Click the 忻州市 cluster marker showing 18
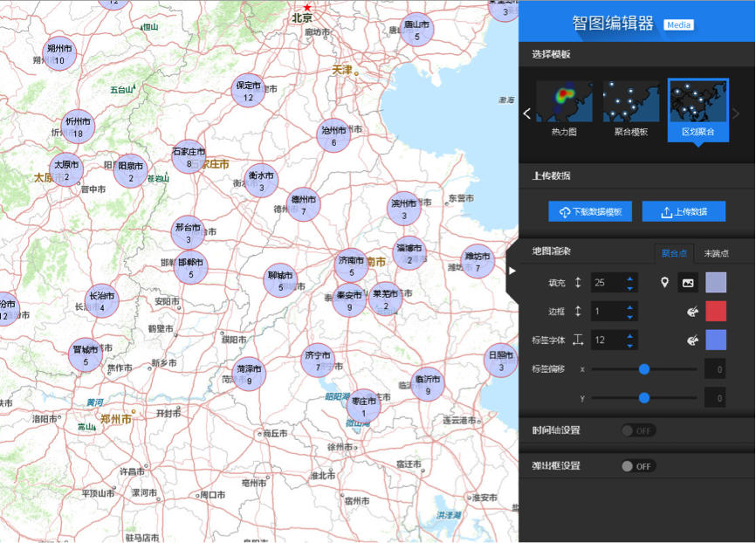756x543 pixels. pos(78,127)
